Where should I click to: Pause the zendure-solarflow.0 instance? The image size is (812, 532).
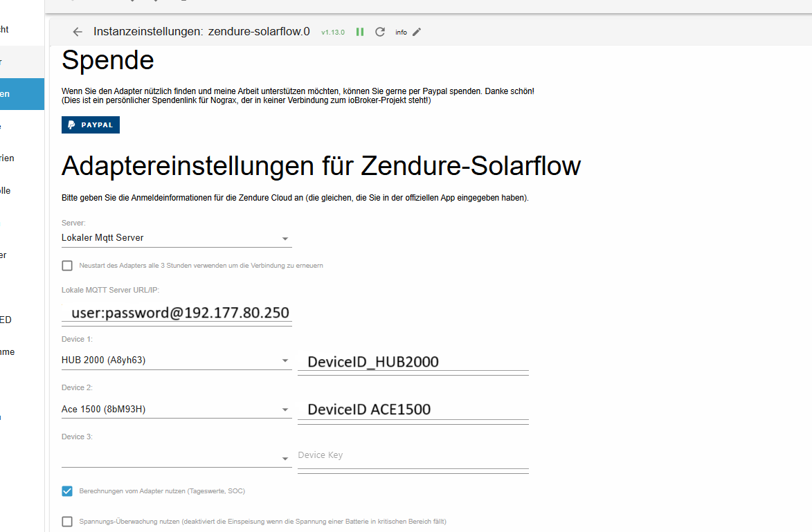(x=360, y=32)
